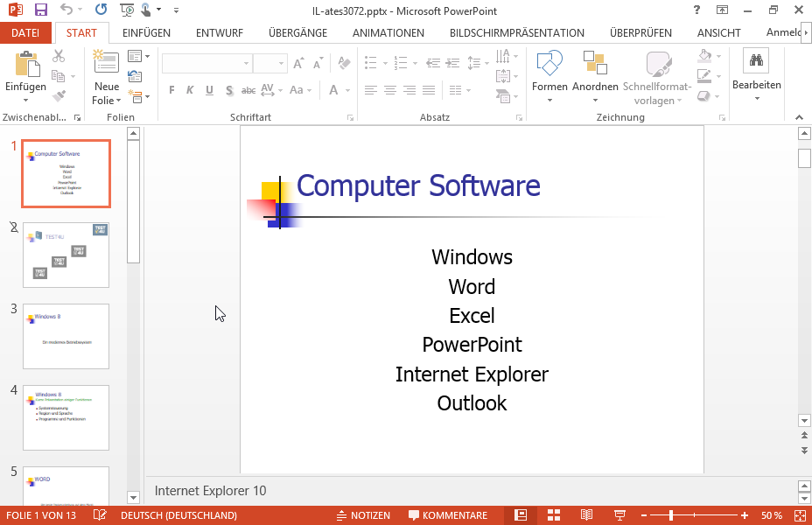This screenshot has width=812, height=525.
Task: Reset the slide using the Zurücksetzen icon
Action: (135, 76)
